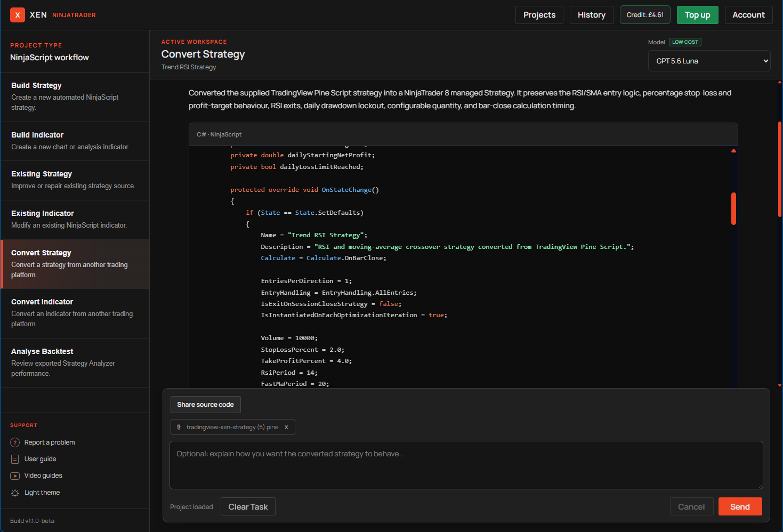Click the code line 'TakeProfitPercent = 4.0;'
The width and height of the screenshot is (783, 532).
pos(306,361)
